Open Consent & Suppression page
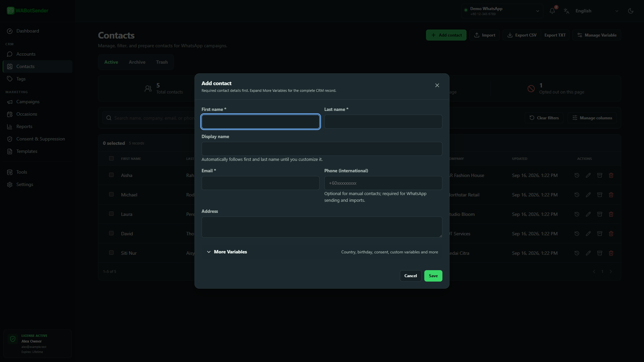This screenshot has width=644, height=362. click(x=38, y=139)
